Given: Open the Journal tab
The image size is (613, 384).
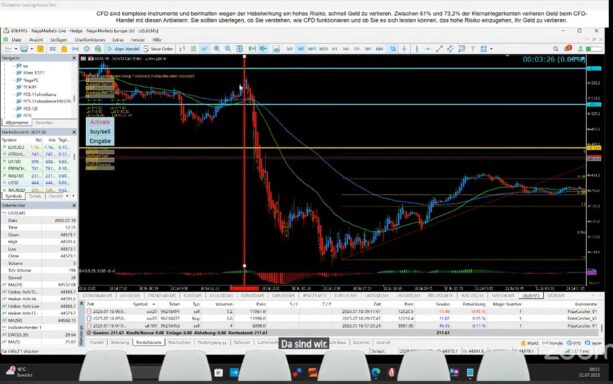Looking at the screenshot, I should (x=383, y=343).
